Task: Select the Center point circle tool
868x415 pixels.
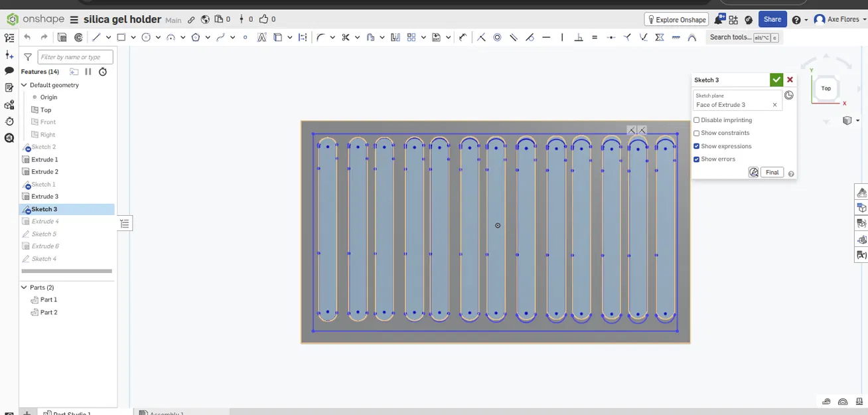Action: coord(146,37)
